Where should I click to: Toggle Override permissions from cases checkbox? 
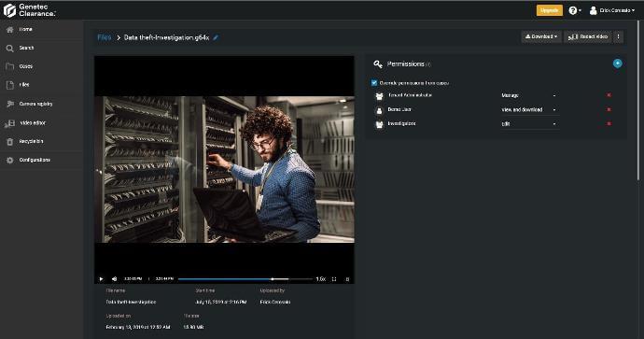click(374, 83)
